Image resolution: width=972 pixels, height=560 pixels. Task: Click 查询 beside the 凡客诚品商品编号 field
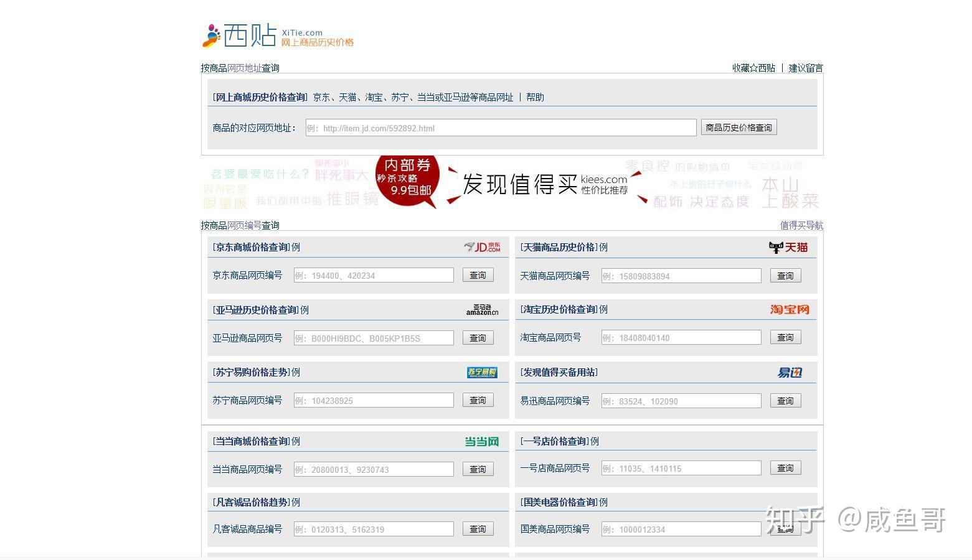coord(478,529)
